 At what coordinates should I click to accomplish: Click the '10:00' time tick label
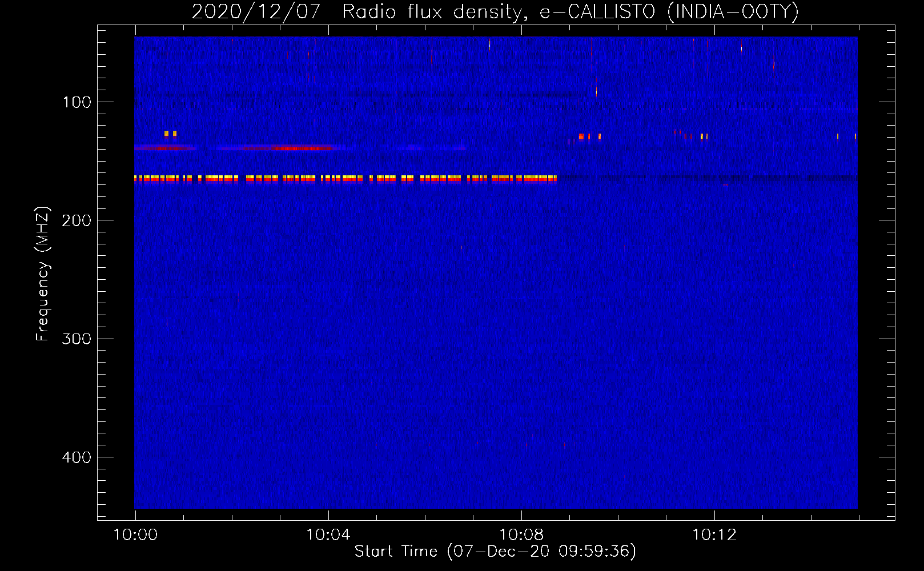pos(135,534)
